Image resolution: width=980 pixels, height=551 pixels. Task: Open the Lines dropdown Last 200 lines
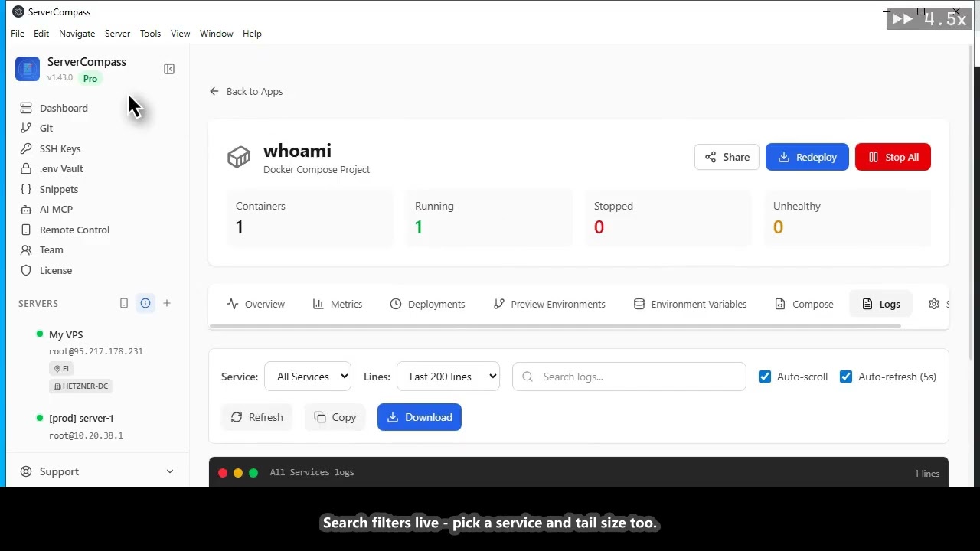pos(449,377)
